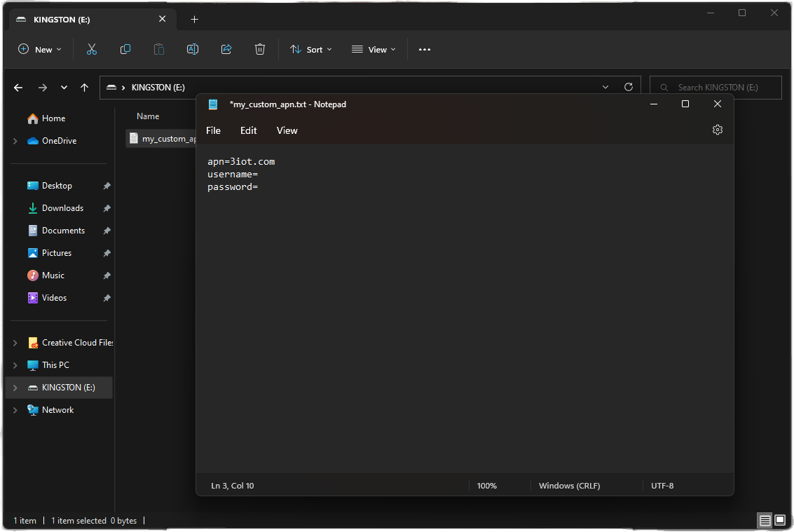Open Home in the navigation pane
This screenshot has width=794, height=532.
[x=54, y=118]
